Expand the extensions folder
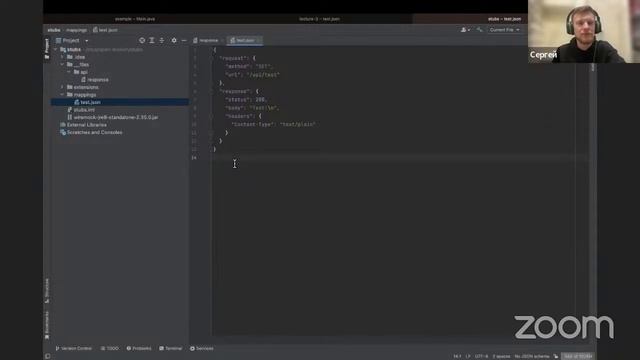This screenshot has height=360, width=640. [62, 87]
